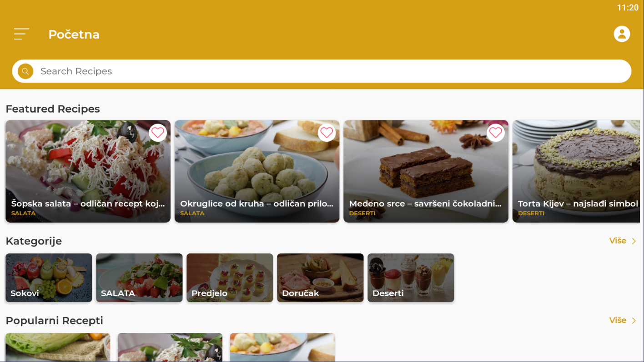Favorite the Šopska salata recipe heart
644x362 pixels.
[158, 133]
